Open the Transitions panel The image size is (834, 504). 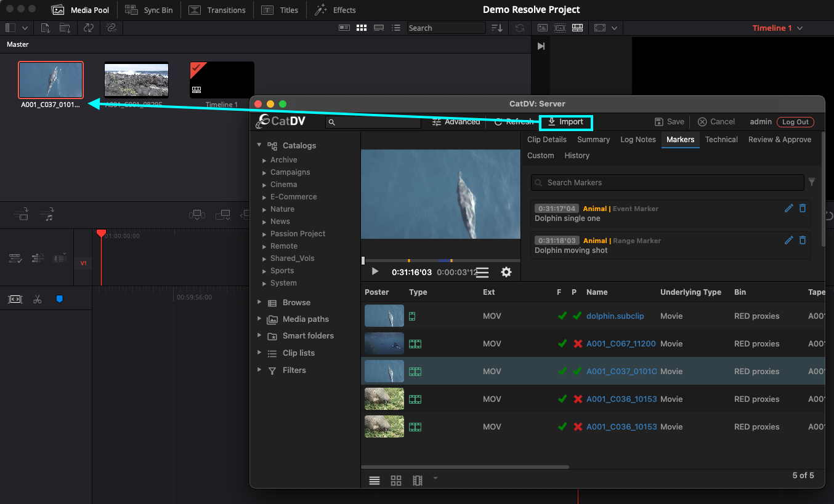tap(217, 10)
